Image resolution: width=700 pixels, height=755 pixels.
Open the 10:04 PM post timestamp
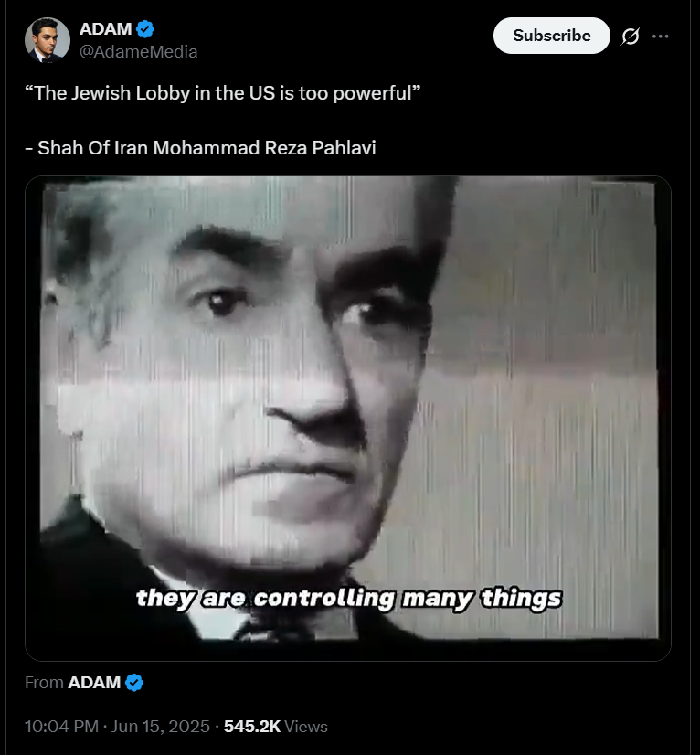(61, 726)
